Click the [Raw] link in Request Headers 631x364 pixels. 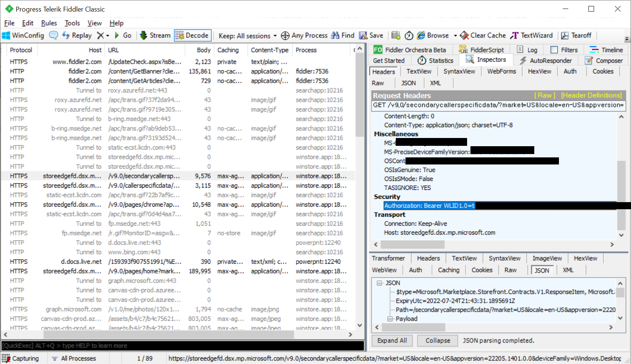point(545,95)
